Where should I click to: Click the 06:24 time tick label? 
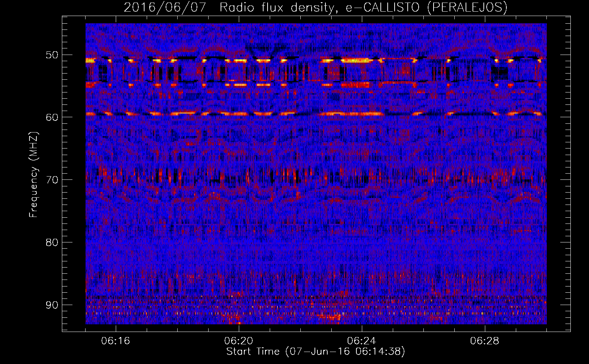tap(361, 341)
